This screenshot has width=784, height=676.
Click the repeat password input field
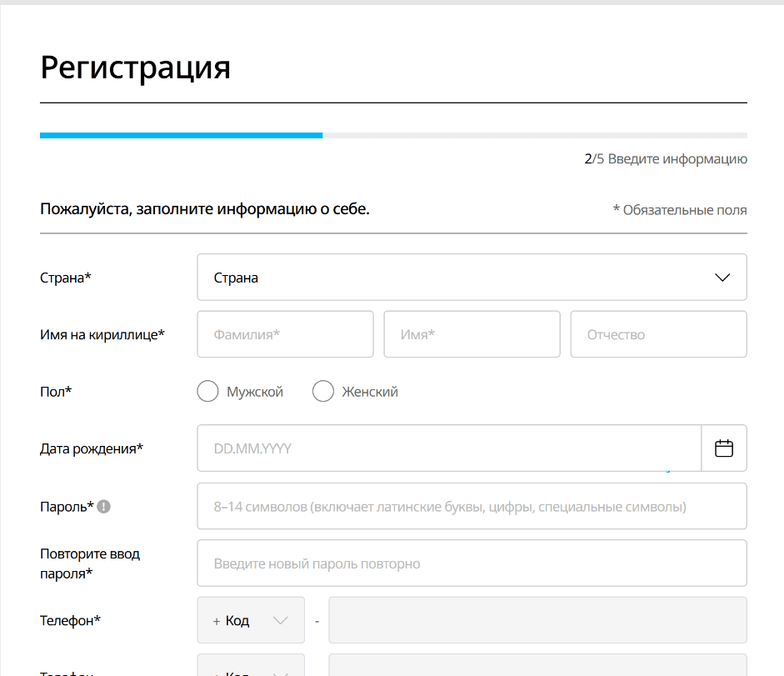coord(472,563)
